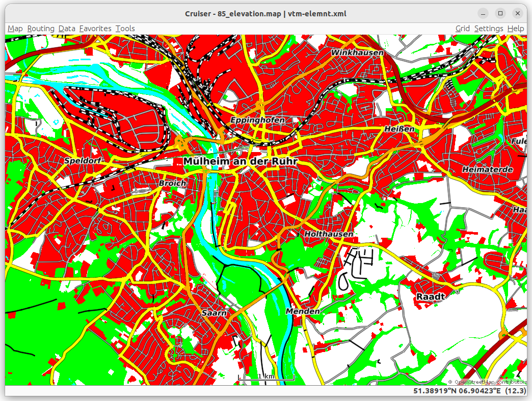
Task: Maximize the Cruiser window
Action: click(500, 13)
